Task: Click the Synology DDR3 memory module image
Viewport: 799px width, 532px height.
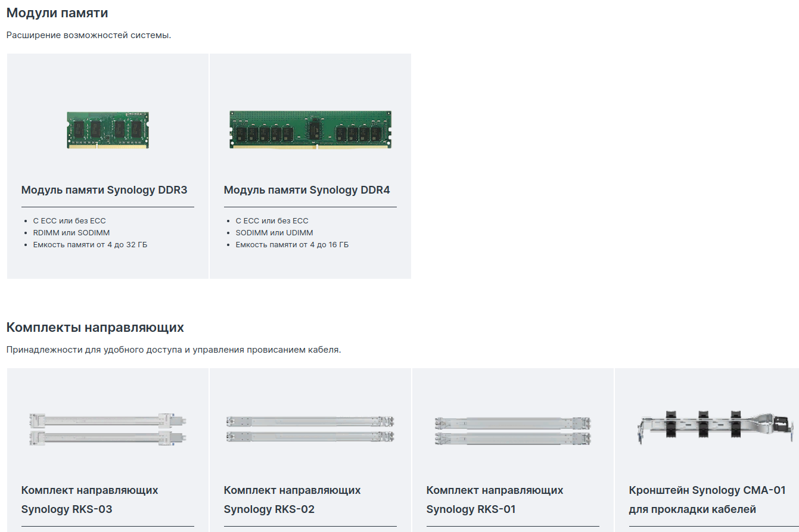Action: (x=107, y=130)
